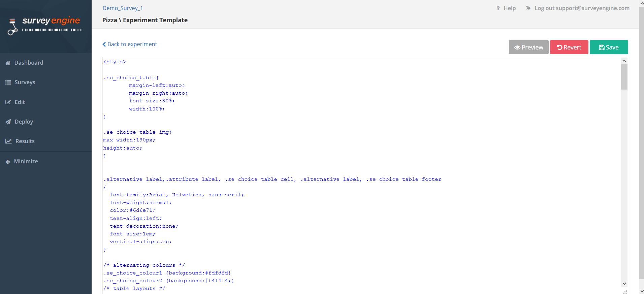The width and height of the screenshot is (644, 294).
Task: Revert the template changes
Action: click(x=569, y=47)
